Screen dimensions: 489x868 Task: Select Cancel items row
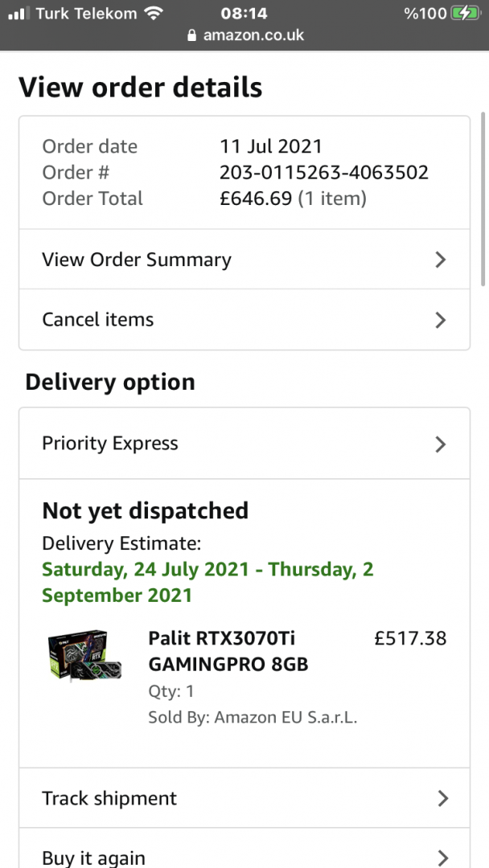[98, 320]
